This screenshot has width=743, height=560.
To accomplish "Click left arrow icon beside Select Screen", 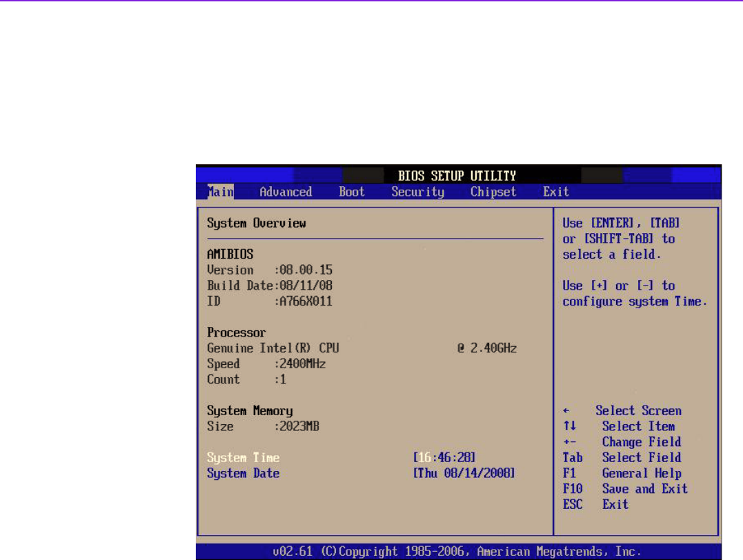I will pyautogui.click(x=566, y=411).
